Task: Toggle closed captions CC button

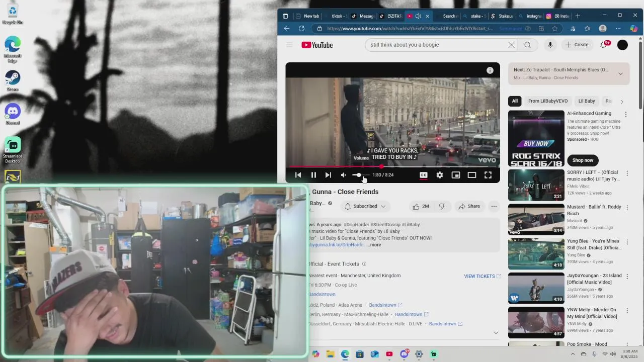Action: pos(424,175)
